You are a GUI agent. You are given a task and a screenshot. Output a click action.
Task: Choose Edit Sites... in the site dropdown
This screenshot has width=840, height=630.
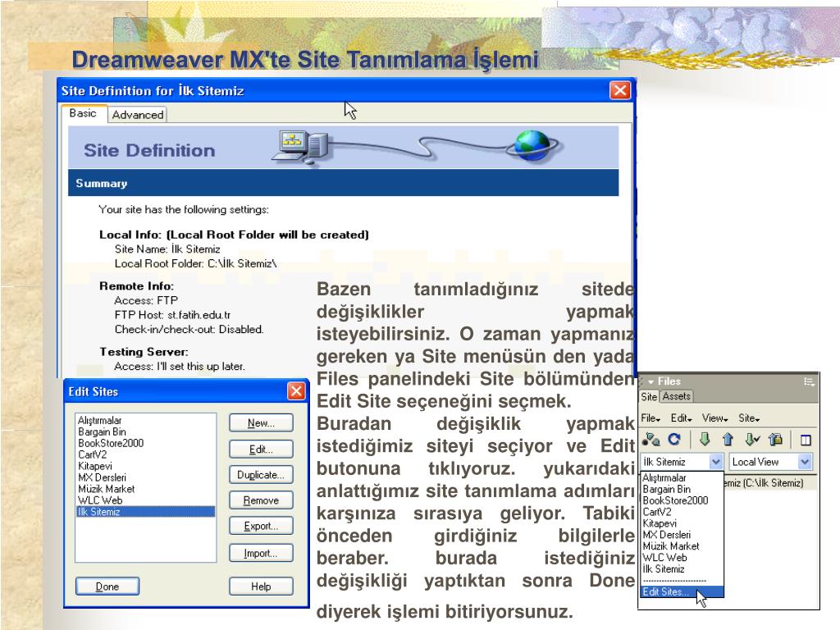click(x=682, y=592)
